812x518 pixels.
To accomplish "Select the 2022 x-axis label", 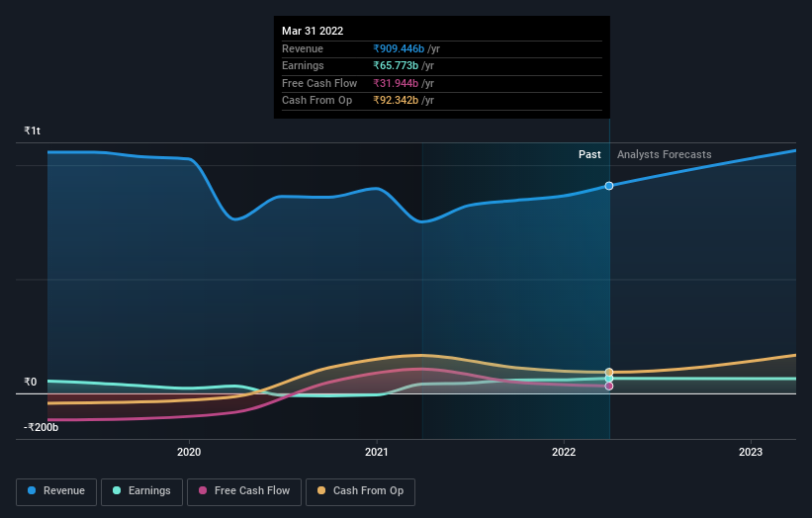I will coord(564,453).
